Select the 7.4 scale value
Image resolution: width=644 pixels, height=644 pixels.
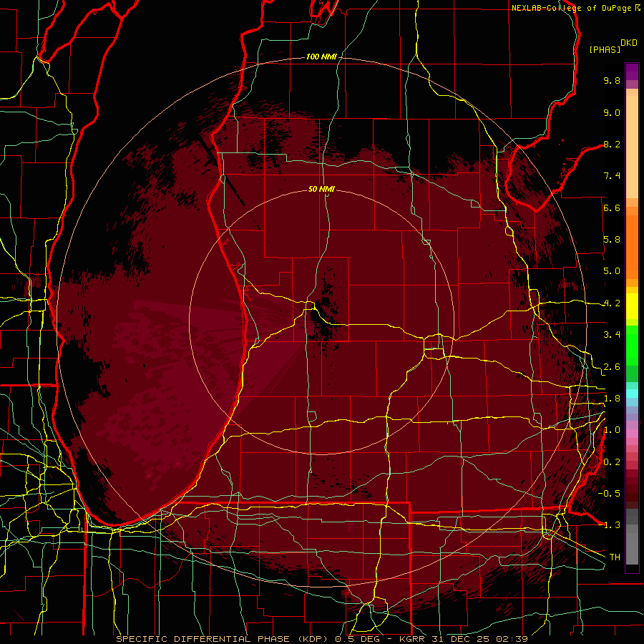(612, 176)
